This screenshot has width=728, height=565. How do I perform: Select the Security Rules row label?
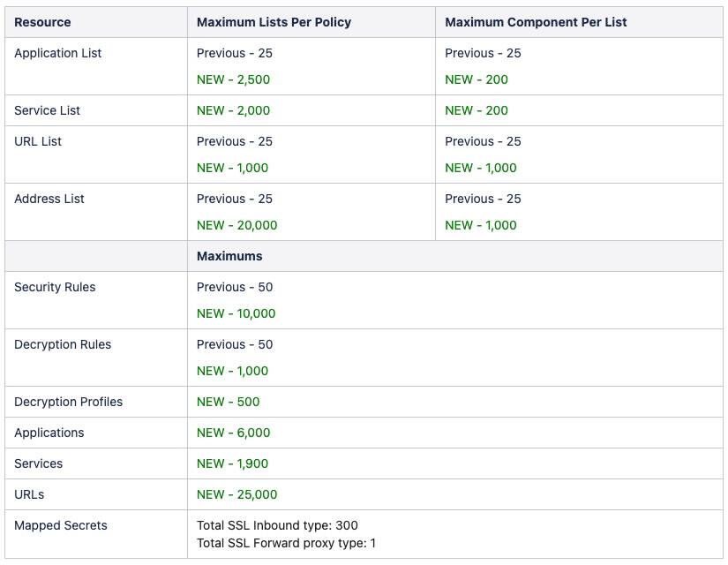55,287
